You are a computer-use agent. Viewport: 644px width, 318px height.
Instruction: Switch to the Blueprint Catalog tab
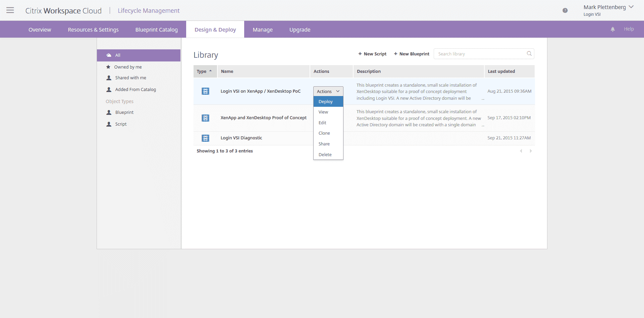point(156,30)
